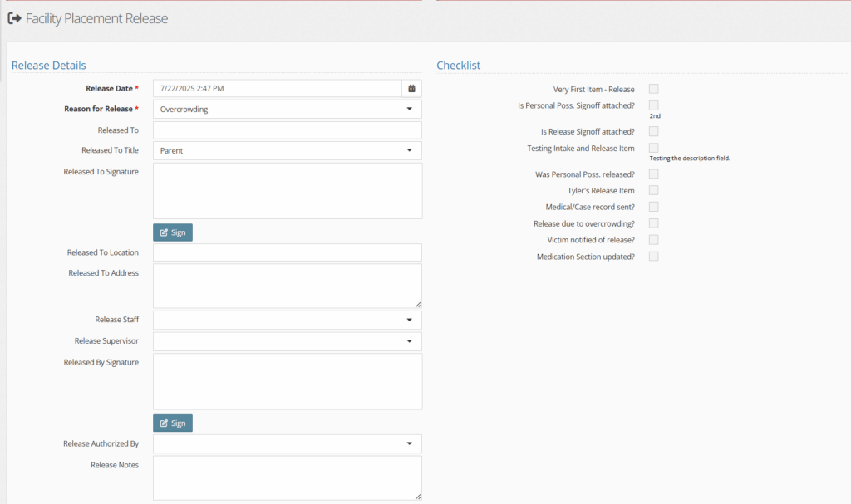Focus the Release Notes textarea

287,478
